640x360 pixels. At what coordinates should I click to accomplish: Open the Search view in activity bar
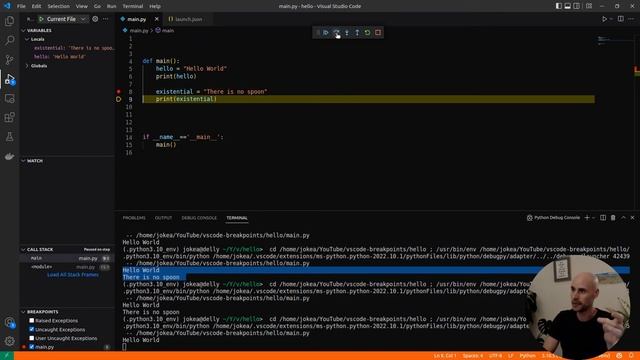click(x=9, y=40)
